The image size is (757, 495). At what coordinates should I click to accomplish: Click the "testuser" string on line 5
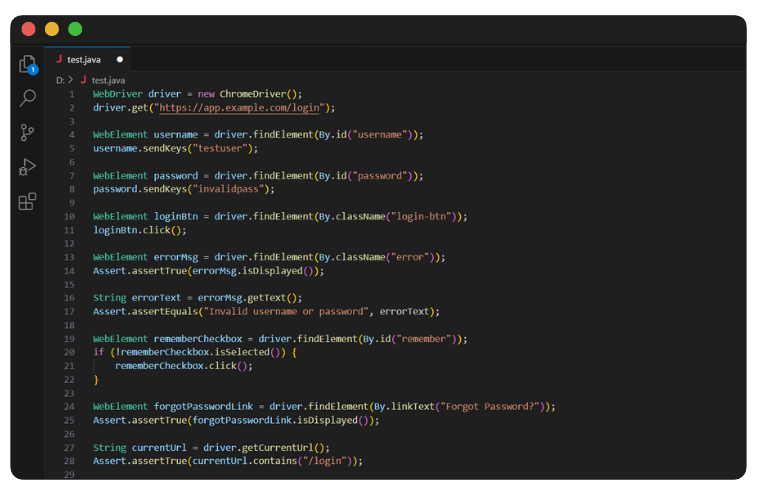coord(219,148)
